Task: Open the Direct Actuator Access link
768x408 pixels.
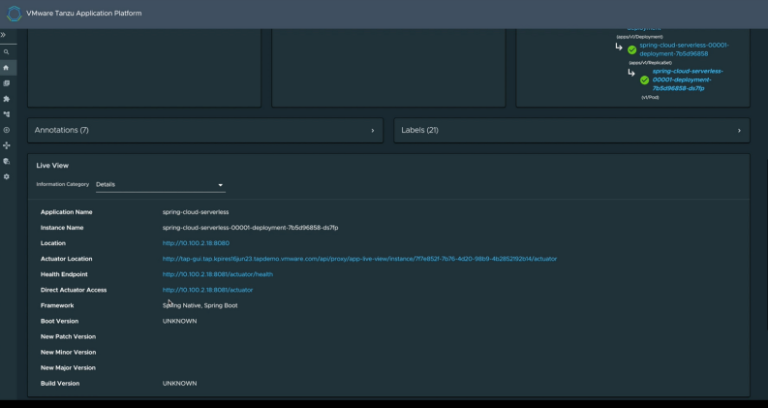Action: (x=208, y=290)
